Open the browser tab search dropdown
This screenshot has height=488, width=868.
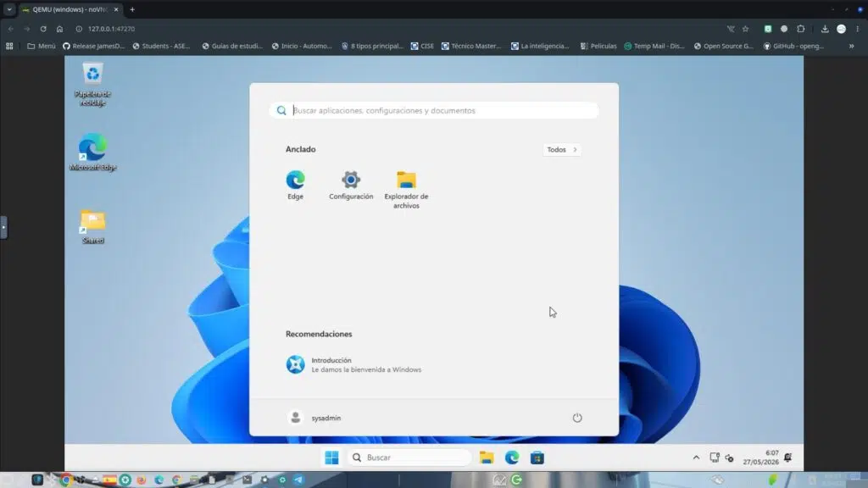9,9
